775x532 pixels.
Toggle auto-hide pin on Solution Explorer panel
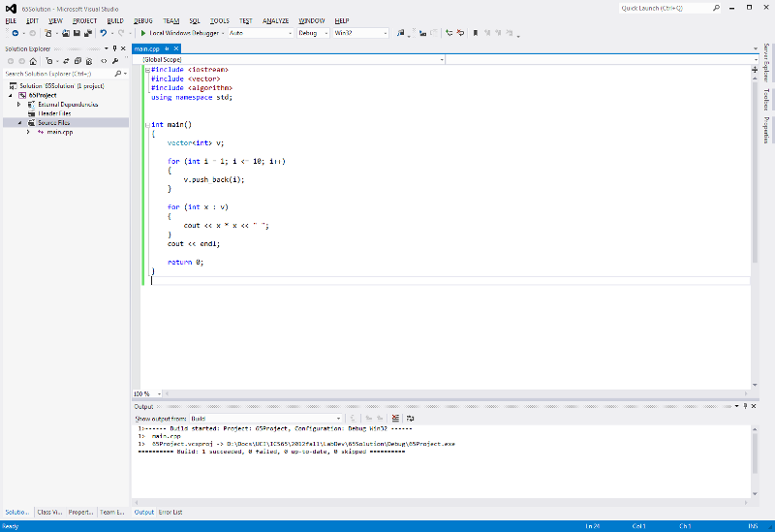tap(114, 48)
